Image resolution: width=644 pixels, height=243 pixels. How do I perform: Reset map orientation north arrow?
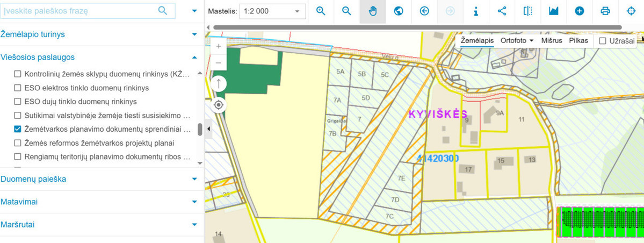point(219,84)
